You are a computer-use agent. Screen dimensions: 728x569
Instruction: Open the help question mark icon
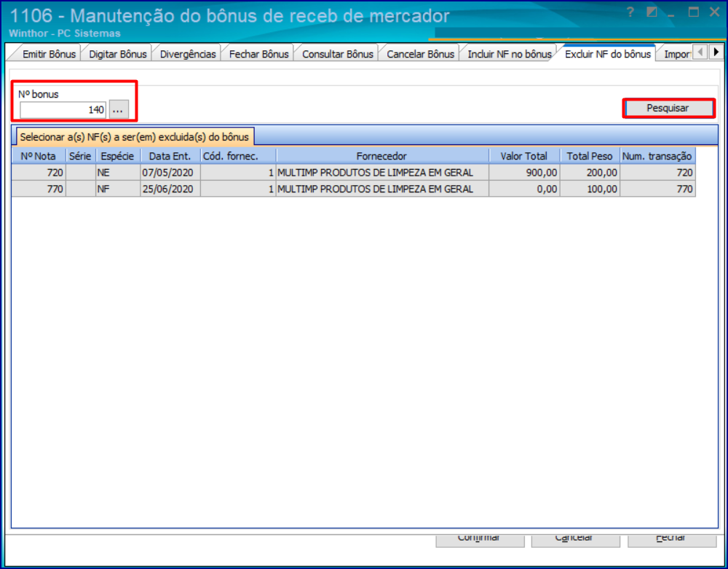pyautogui.click(x=630, y=12)
